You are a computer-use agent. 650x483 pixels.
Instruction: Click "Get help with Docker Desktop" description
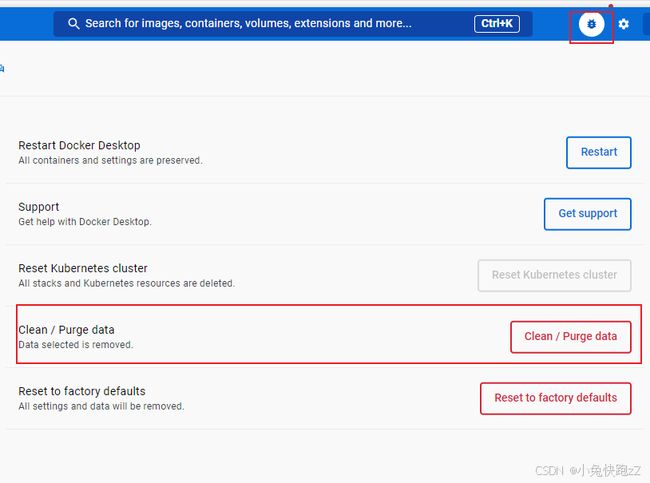(x=85, y=222)
